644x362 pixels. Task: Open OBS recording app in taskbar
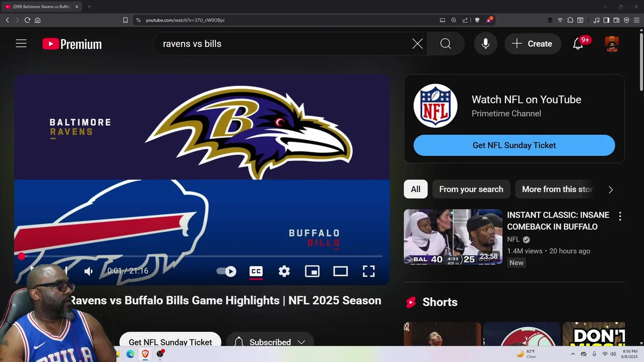[160, 354]
